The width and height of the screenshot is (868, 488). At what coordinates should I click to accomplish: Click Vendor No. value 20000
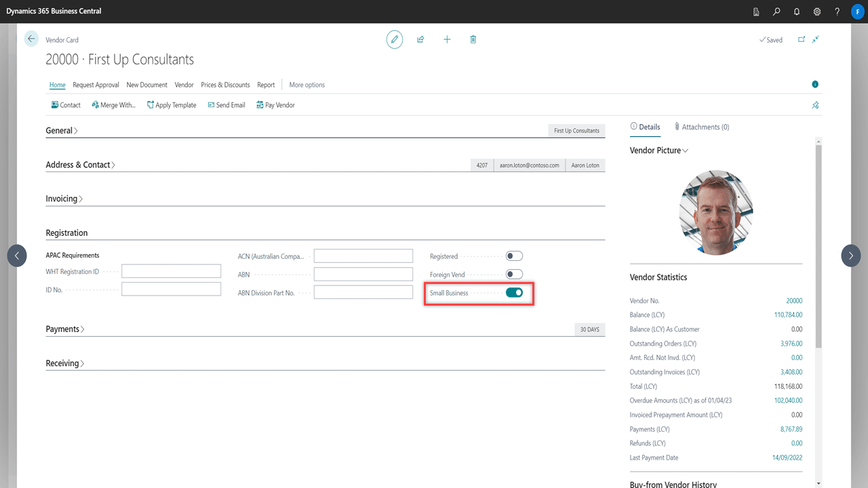click(x=794, y=301)
